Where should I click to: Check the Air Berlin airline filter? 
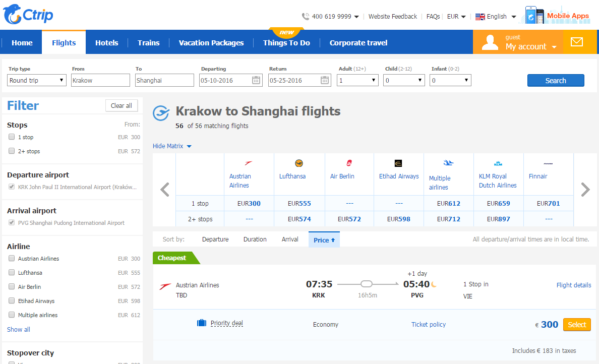12,286
